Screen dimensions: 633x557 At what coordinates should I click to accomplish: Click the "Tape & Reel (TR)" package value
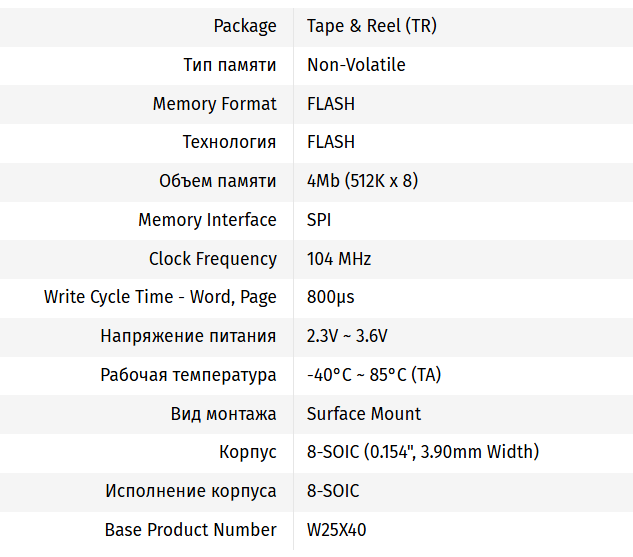371,26
